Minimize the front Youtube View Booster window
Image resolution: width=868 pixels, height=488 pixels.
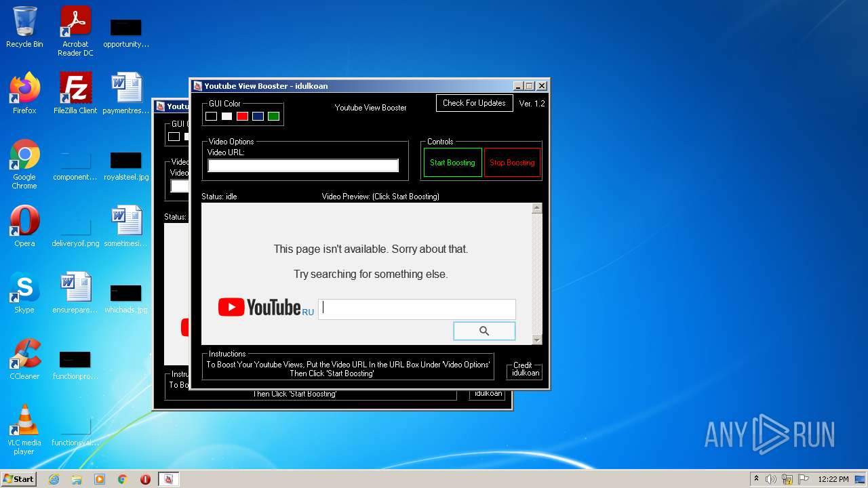(518, 86)
